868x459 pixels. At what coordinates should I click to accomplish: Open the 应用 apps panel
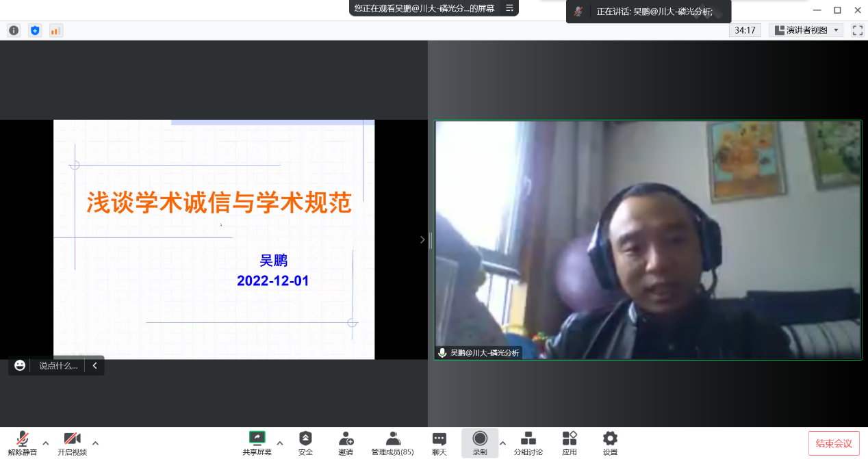[x=569, y=443]
